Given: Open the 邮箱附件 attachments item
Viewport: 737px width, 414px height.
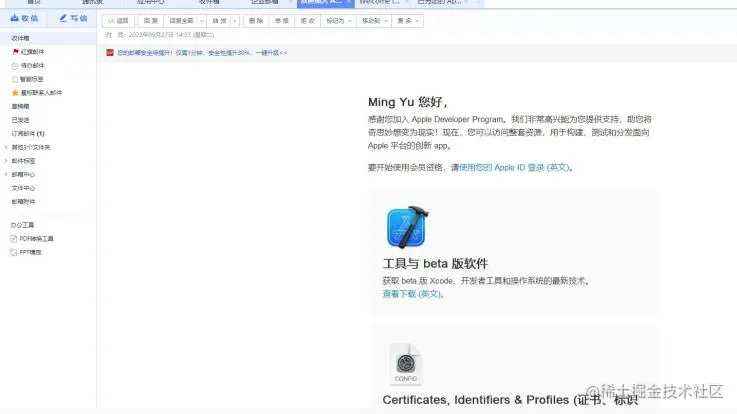Looking at the screenshot, I should click(x=23, y=202).
